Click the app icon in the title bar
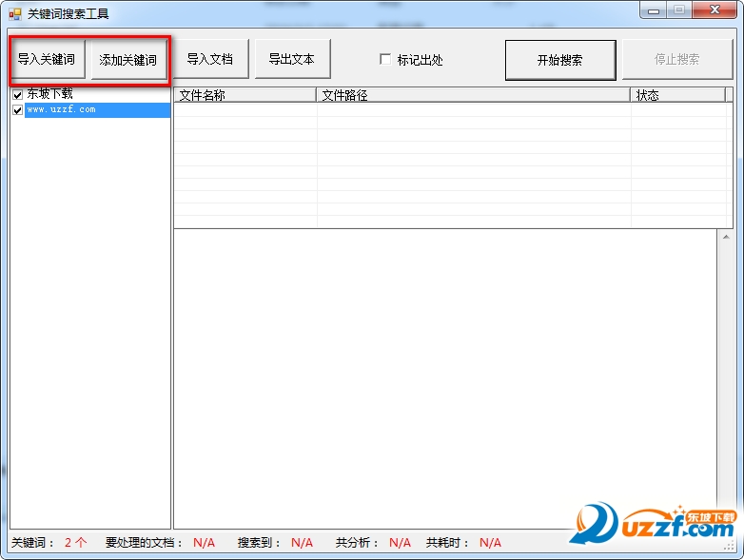This screenshot has height=560, width=744. (14, 13)
